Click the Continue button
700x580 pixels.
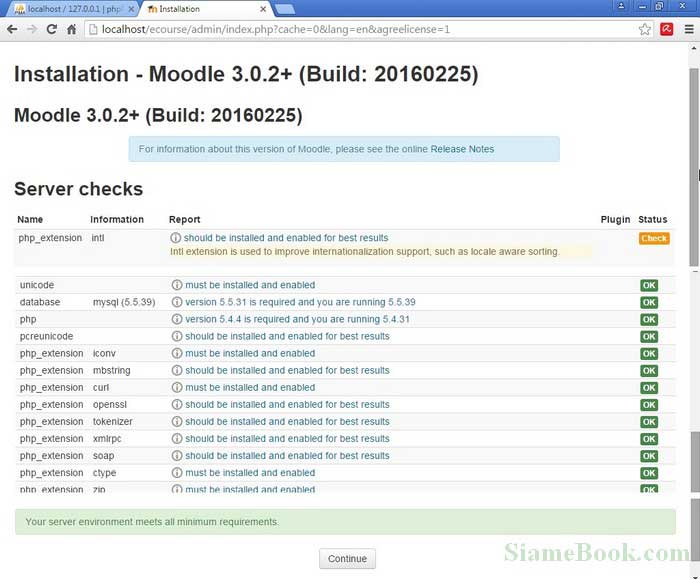tap(347, 559)
